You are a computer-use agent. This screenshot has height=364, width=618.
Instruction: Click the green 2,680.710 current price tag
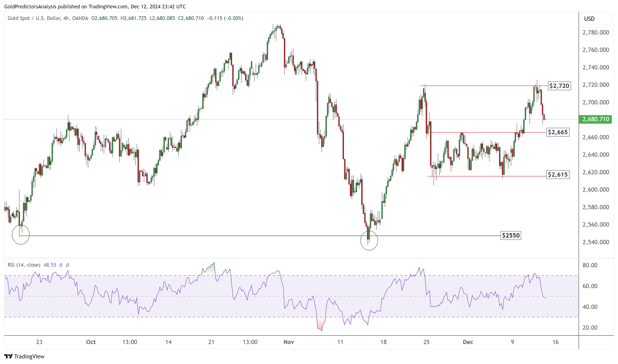(x=595, y=119)
